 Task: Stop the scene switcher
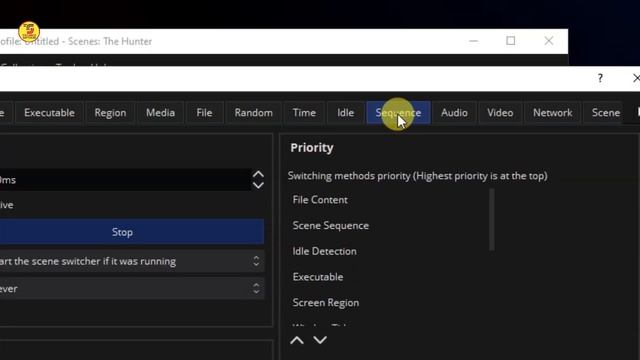(x=131, y=232)
